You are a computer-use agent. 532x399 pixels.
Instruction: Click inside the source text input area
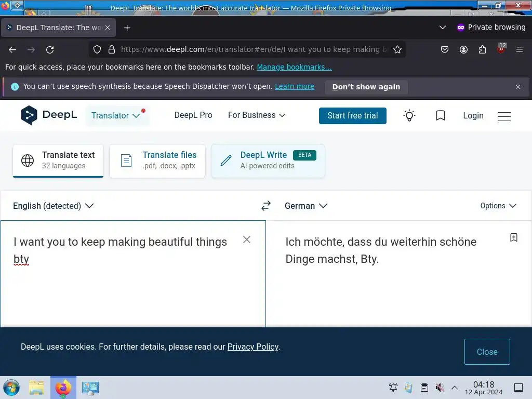[133, 274]
